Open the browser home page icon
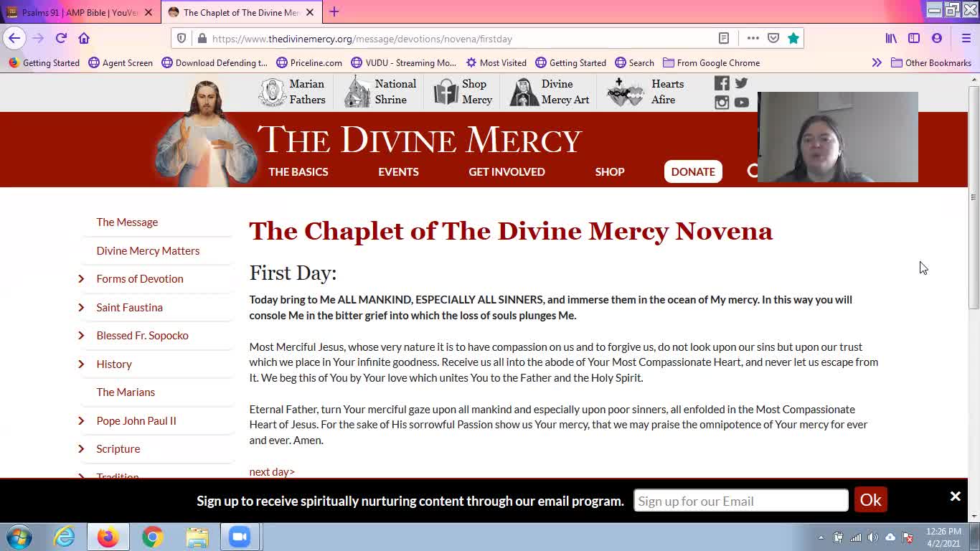This screenshot has width=980, height=551. coord(84,38)
